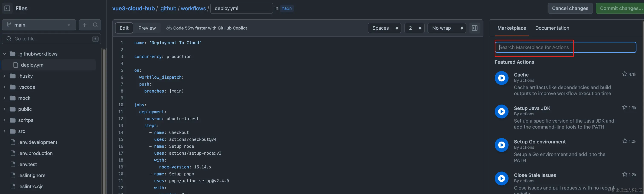This screenshot has width=644, height=194.
Task: Click the mock folder icon
Action: pos(13,98)
